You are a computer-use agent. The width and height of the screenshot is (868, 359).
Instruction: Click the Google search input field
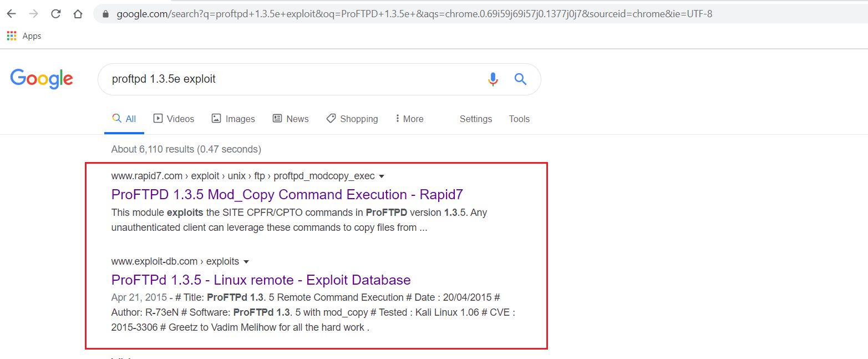tap(288, 79)
